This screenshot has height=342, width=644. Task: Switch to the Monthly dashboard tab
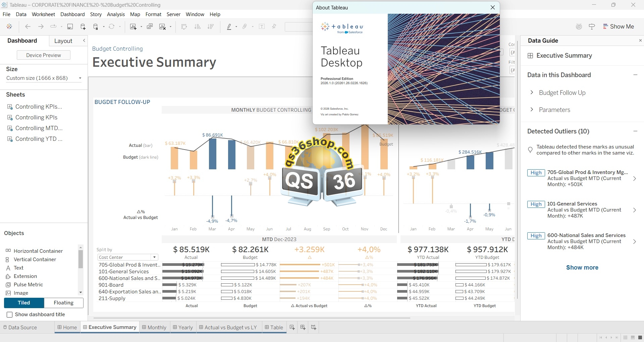tap(154, 327)
